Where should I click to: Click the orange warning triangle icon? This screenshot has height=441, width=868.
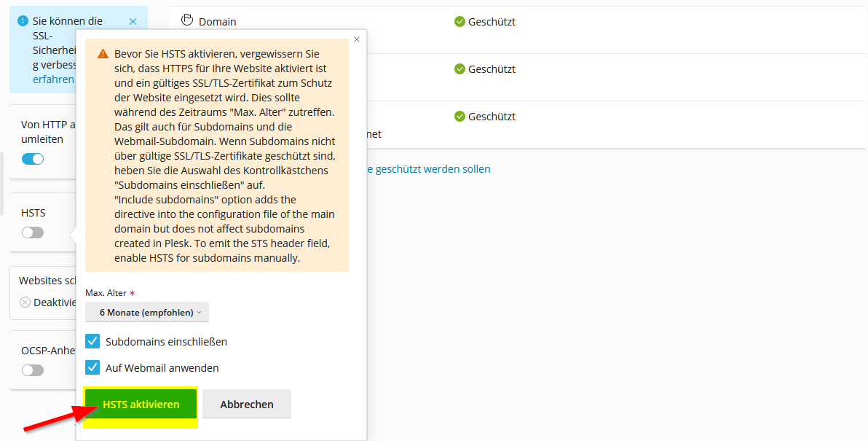pos(103,54)
